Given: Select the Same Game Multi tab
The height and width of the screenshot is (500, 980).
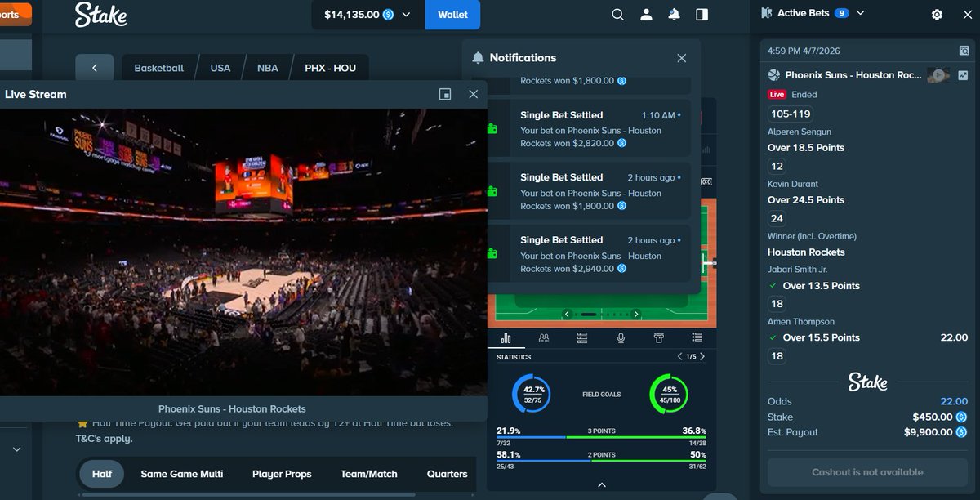Looking at the screenshot, I should click(x=182, y=474).
